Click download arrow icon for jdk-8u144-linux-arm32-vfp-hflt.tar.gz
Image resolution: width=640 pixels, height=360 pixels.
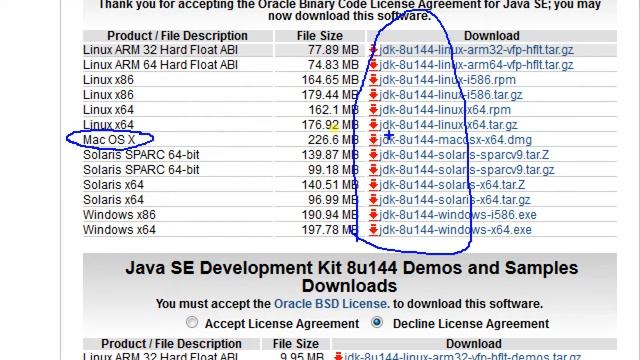coord(373,50)
